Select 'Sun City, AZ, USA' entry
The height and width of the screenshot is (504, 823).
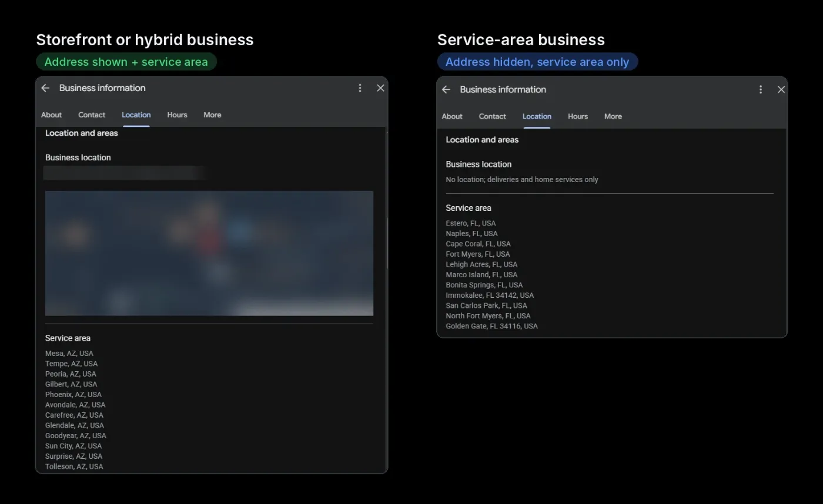click(73, 446)
